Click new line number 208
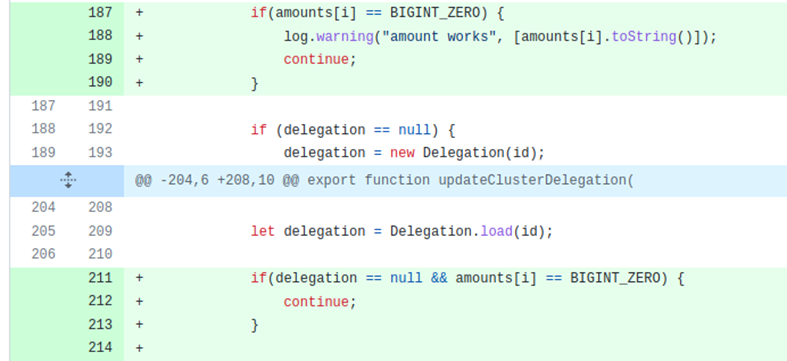Screen dimensions: 787x361 tap(100, 207)
